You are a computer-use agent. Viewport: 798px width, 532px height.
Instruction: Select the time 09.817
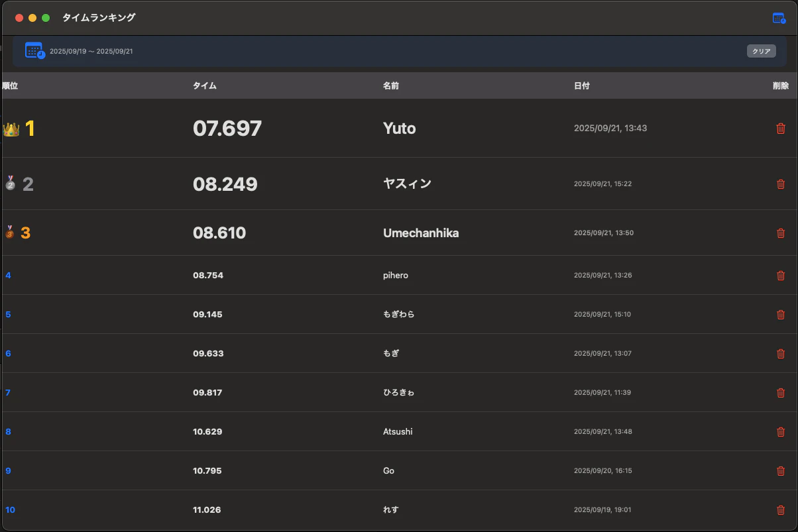point(208,393)
